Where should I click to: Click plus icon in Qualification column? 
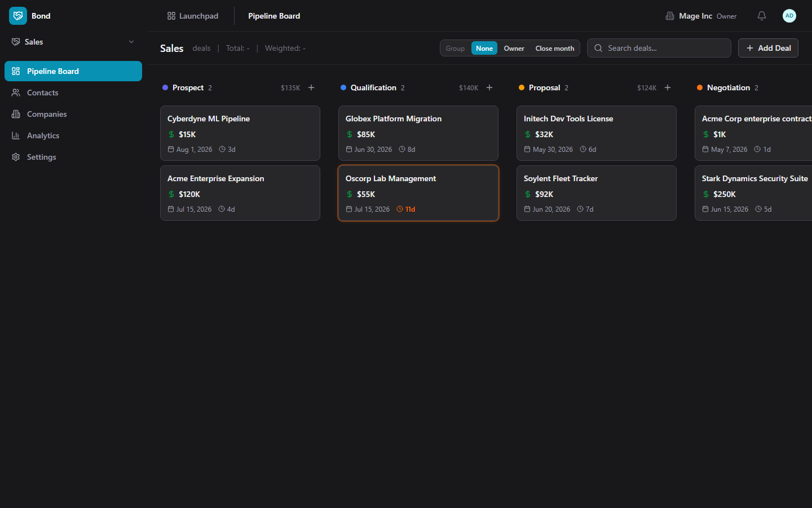tap(489, 87)
